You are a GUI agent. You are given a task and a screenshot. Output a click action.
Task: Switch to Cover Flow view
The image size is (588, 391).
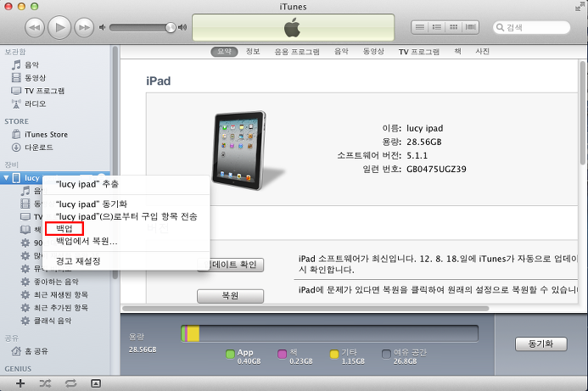pyautogui.click(x=470, y=27)
